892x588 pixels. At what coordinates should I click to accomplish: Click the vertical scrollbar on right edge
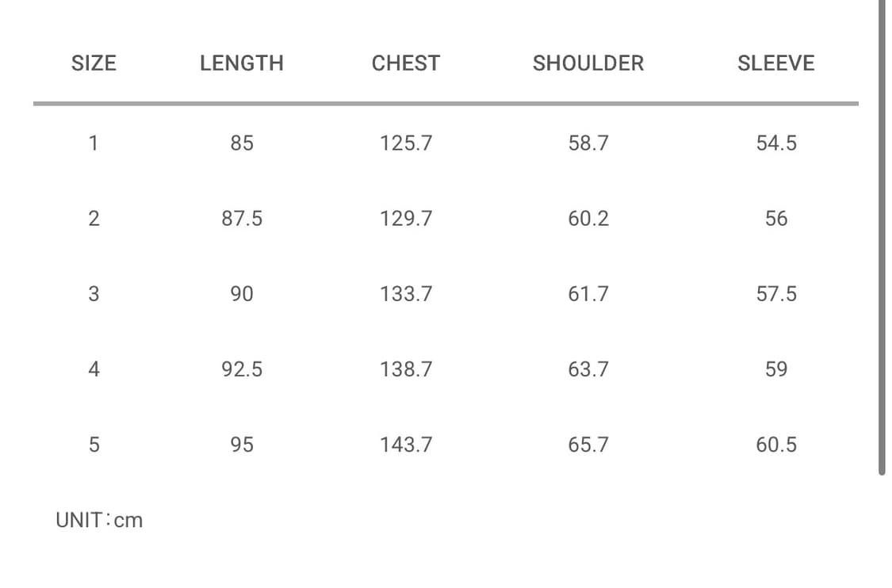tap(881, 238)
